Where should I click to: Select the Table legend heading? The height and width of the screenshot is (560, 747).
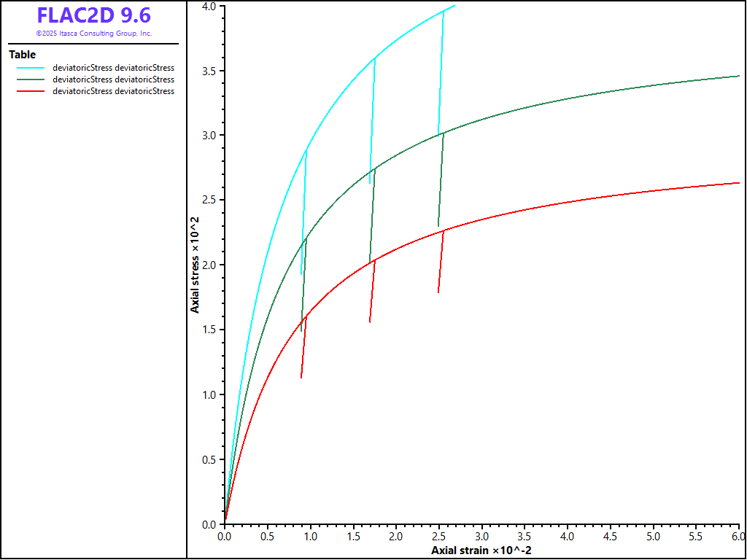[22, 55]
